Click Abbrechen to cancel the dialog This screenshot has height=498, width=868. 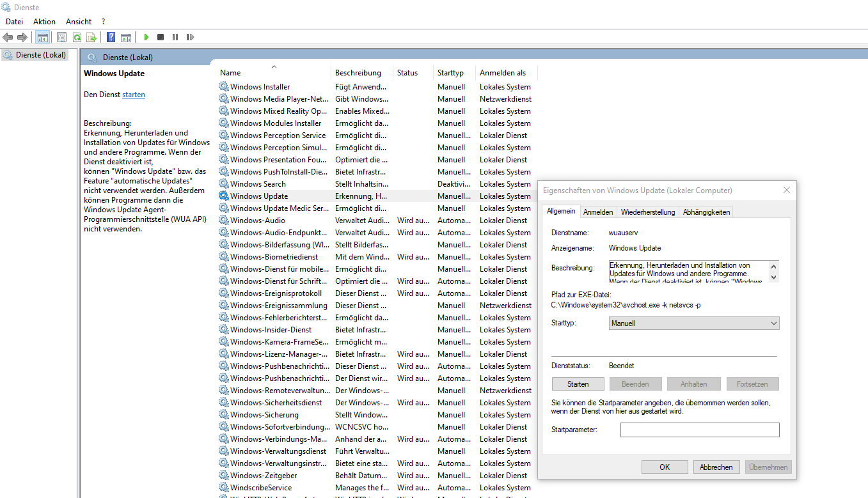click(x=716, y=467)
